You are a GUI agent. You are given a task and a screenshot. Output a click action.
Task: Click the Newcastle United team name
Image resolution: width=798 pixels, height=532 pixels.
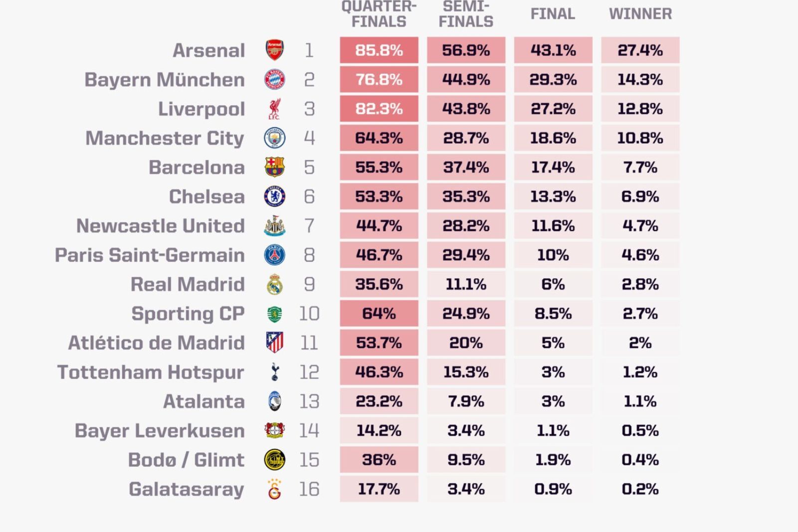pos(161,226)
